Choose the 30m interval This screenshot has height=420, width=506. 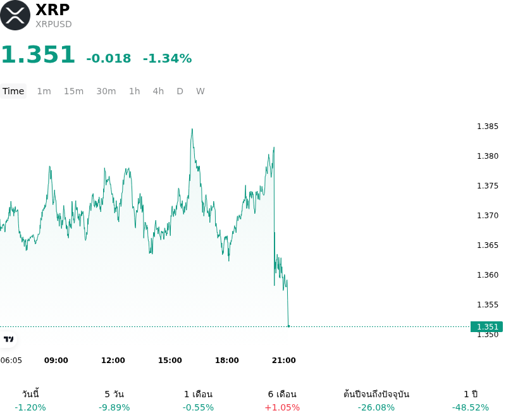[x=106, y=91]
